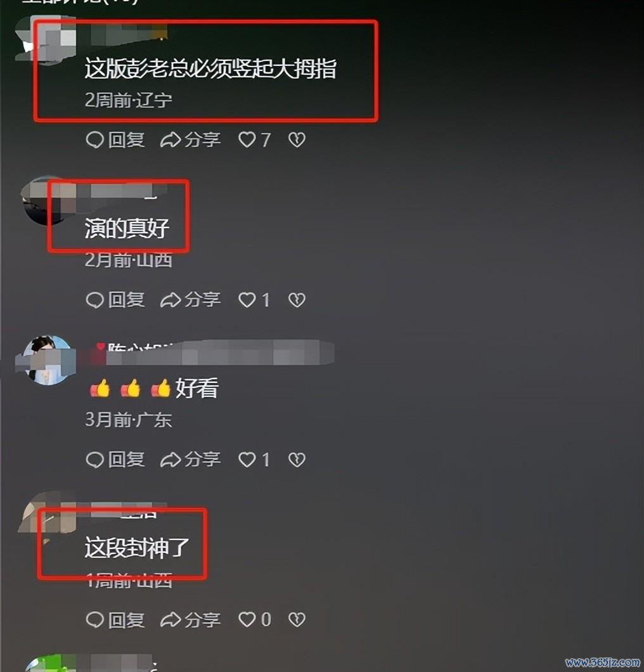This screenshot has height=672, width=644.
Task: Tap broken heart on 演的真好 comment
Action: (297, 300)
